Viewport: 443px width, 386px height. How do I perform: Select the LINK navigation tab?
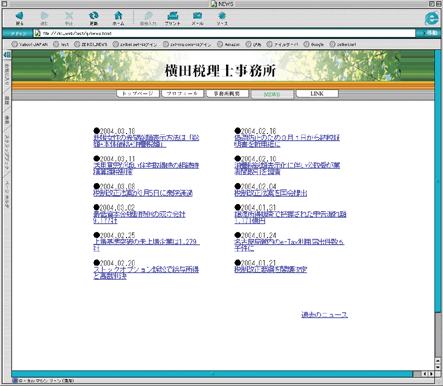click(x=317, y=94)
